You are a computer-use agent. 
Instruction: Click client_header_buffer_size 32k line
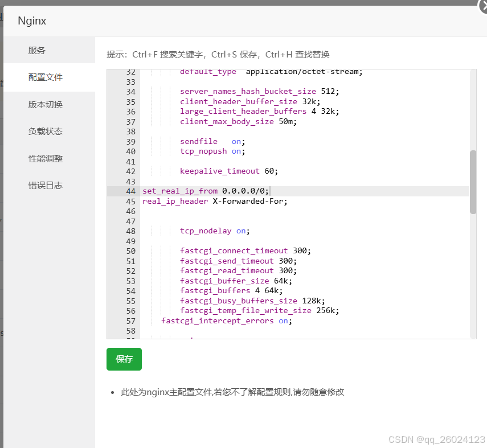[x=250, y=101]
